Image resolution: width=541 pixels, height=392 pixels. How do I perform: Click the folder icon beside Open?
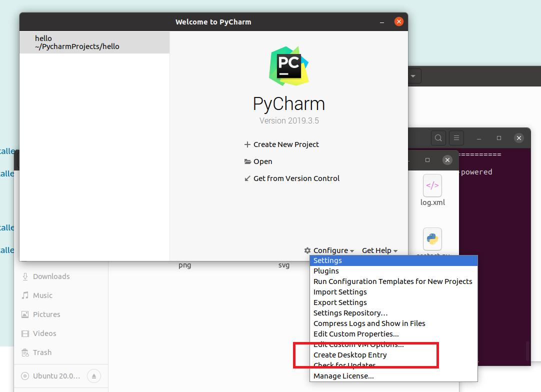[x=247, y=161]
